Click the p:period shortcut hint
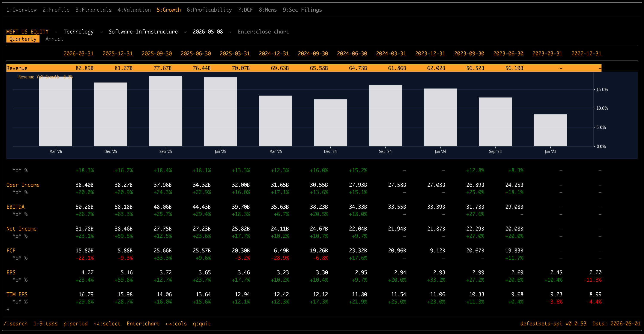 (76, 324)
